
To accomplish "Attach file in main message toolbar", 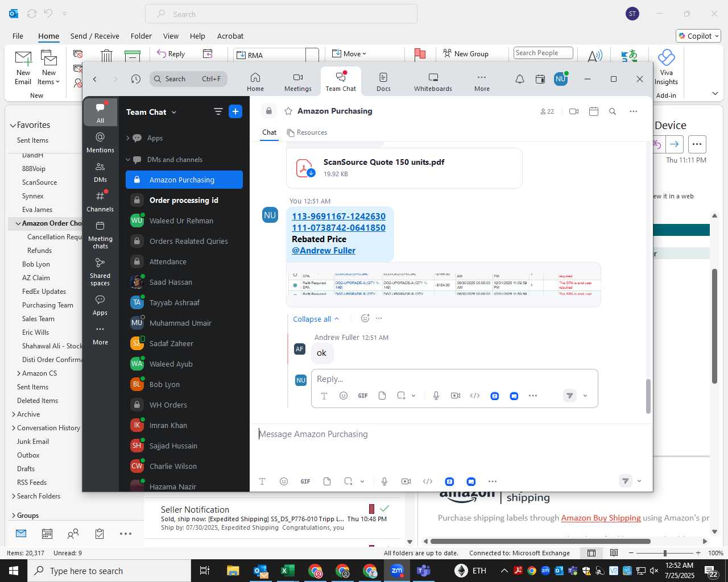I will coord(327,481).
